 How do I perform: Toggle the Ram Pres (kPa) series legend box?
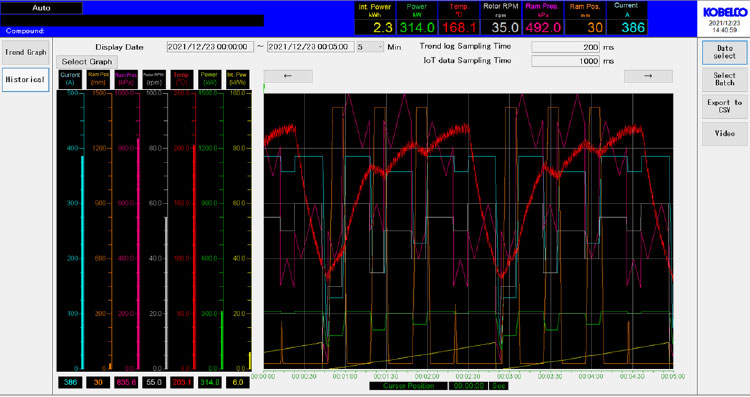click(x=126, y=79)
